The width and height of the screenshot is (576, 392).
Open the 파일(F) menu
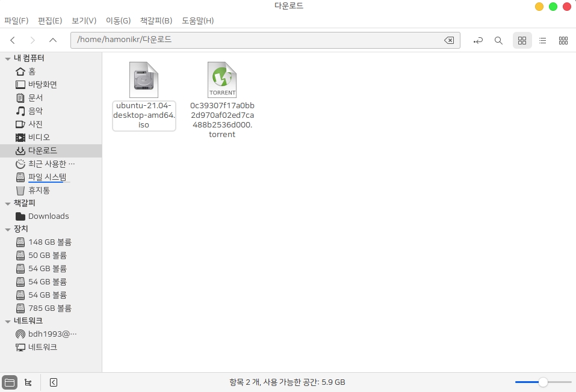pos(16,20)
